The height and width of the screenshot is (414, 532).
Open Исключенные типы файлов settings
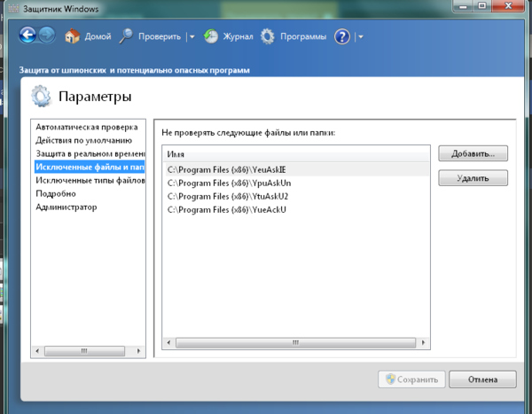coord(90,180)
